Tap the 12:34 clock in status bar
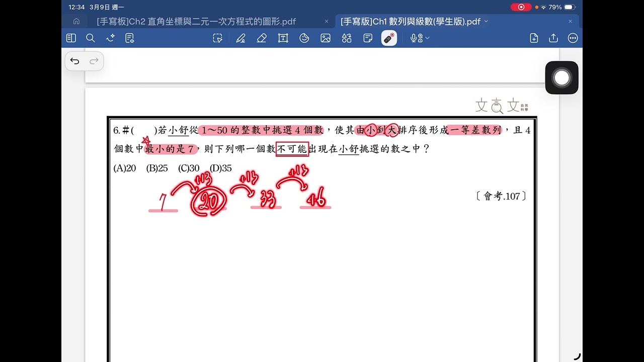 pyautogui.click(x=76, y=7)
